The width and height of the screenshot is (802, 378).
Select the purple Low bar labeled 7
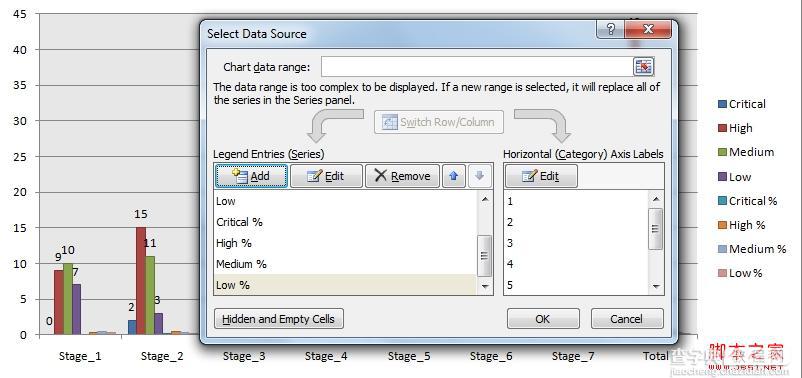[76, 309]
